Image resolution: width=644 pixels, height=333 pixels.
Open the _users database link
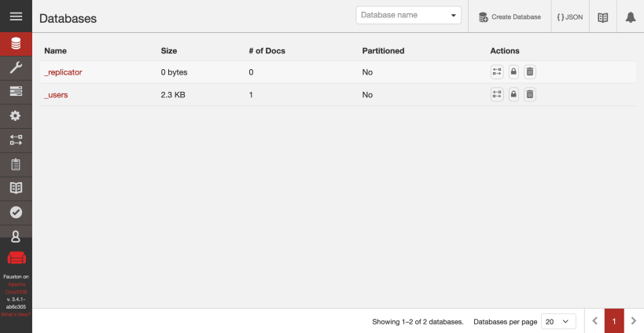(x=56, y=95)
